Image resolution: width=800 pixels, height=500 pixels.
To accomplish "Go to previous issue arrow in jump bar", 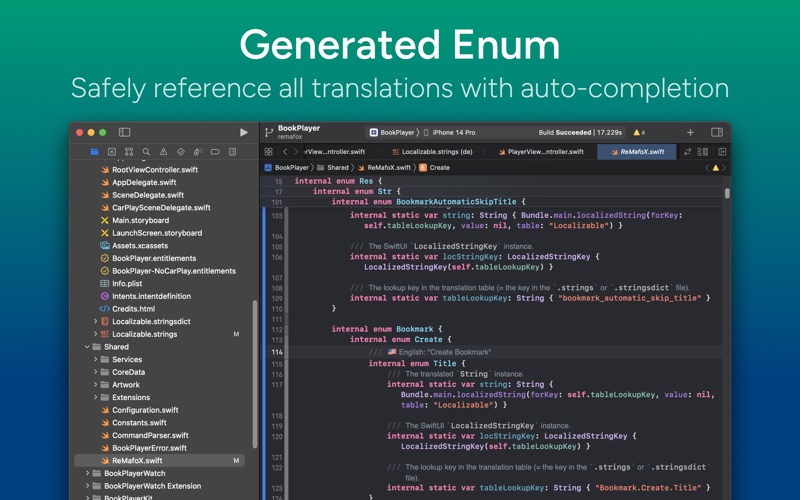I will point(707,167).
